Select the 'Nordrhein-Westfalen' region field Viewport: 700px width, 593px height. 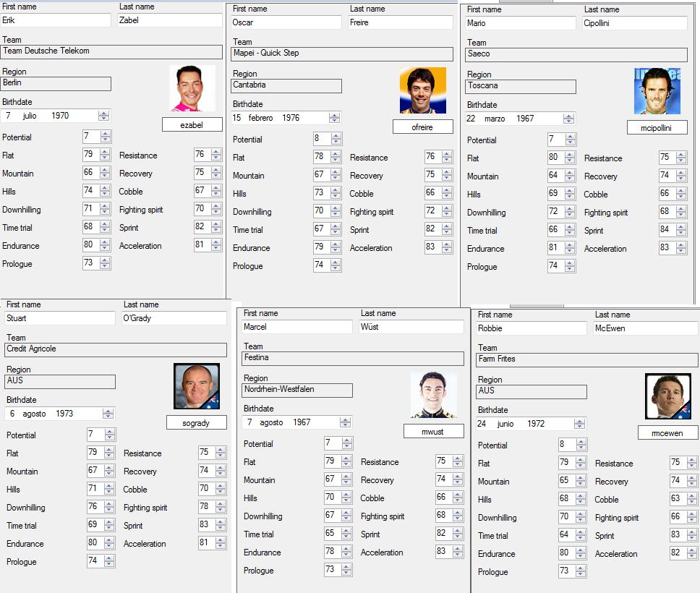[x=297, y=390]
